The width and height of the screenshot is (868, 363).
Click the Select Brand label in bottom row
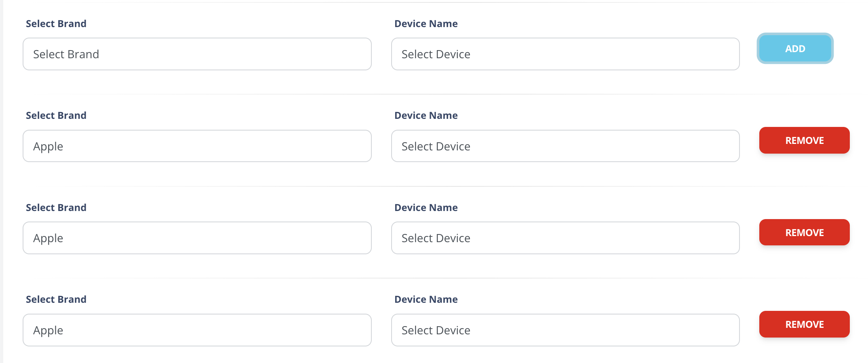(56, 300)
